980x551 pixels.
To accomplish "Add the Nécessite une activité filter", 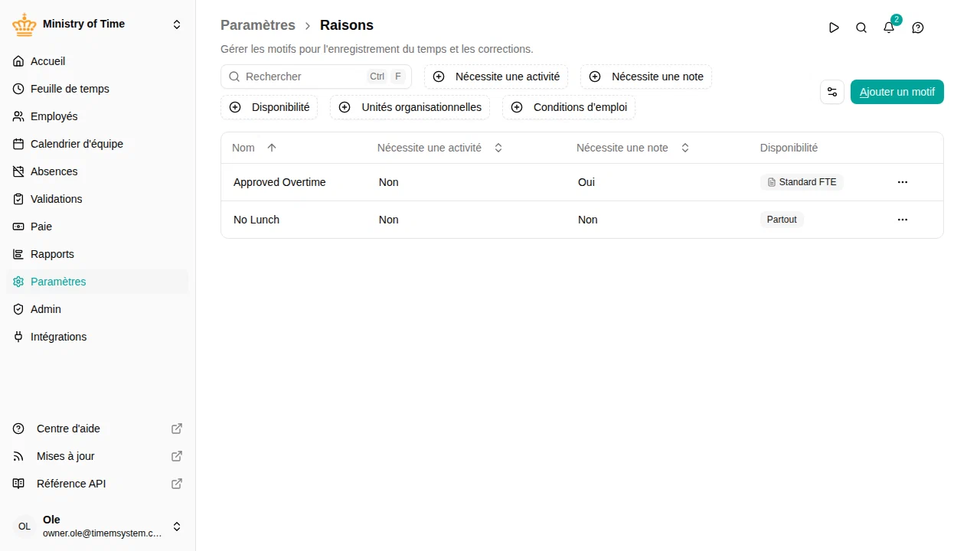I will click(x=496, y=77).
